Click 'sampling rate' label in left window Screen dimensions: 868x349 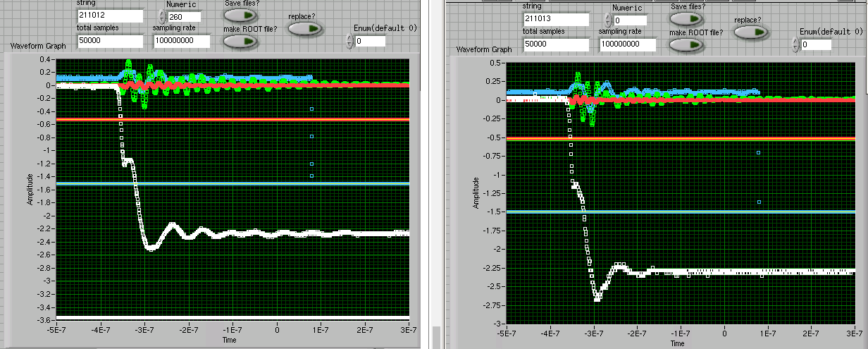[x=174, y=27]
